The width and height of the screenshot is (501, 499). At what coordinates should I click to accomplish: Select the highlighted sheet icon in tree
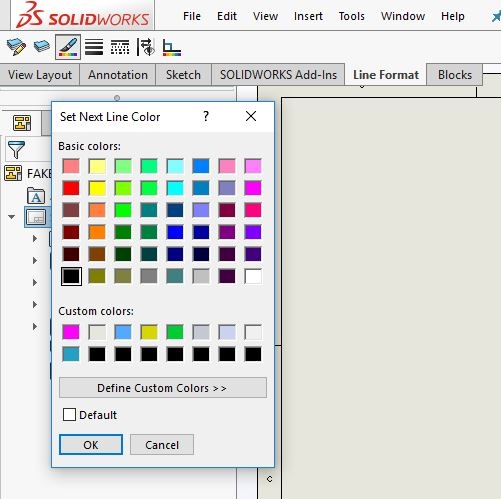[x=36, y=217]
